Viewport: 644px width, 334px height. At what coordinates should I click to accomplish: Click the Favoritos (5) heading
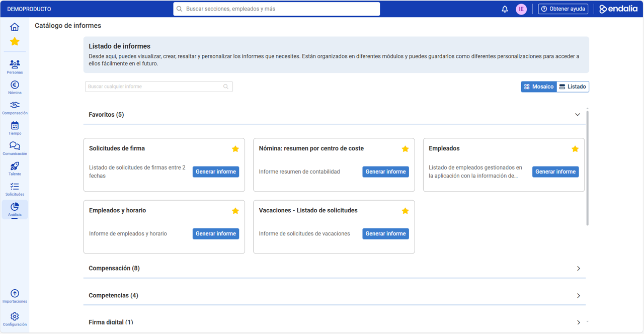[106, 115]
